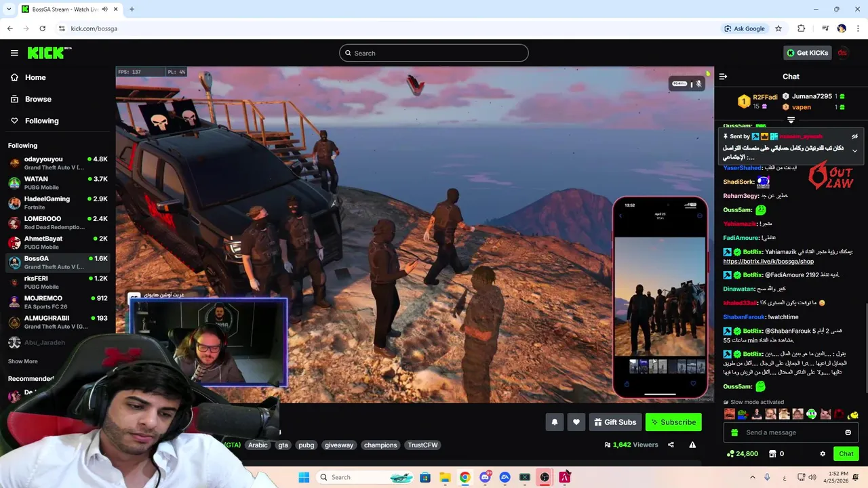Select the BossGA channel in the Following list
This screenshot has width=868, height=488.
(x=58, y=262)
